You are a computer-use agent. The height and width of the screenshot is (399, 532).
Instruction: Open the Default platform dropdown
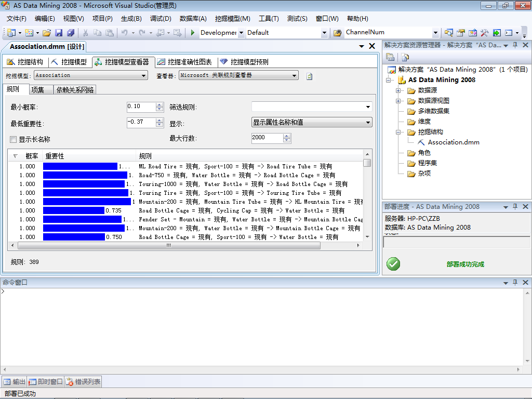tap(324, 33)
